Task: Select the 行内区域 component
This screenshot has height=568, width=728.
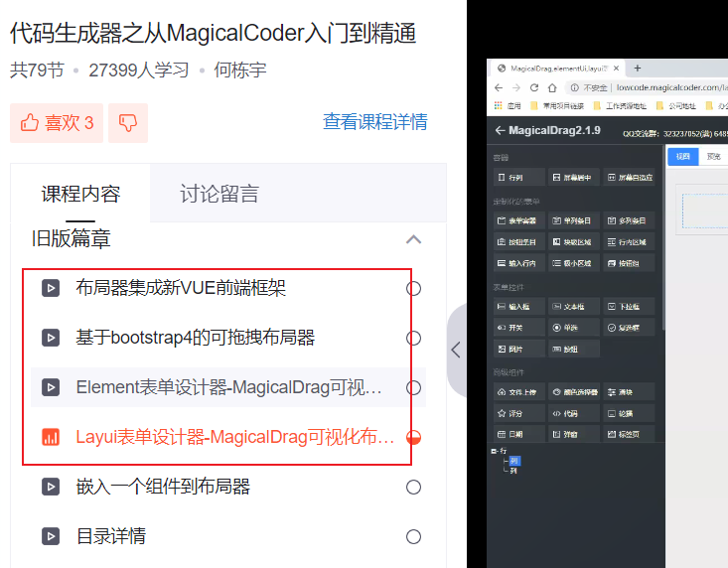Action: point(629,241)
